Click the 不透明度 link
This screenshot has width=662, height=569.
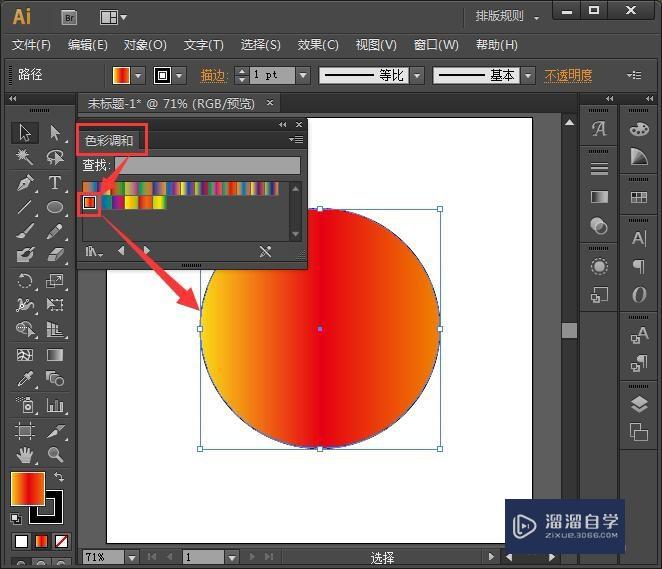(x=568, y=76)
